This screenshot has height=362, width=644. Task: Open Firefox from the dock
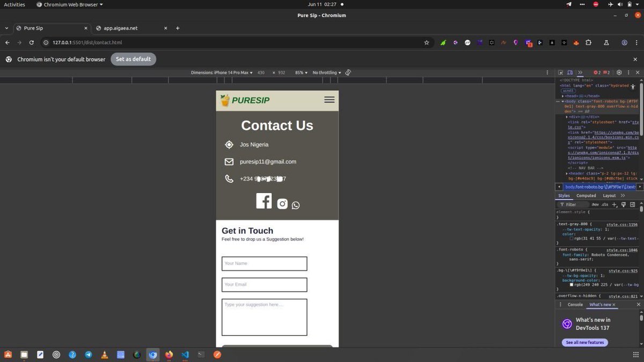click(169, 354)
